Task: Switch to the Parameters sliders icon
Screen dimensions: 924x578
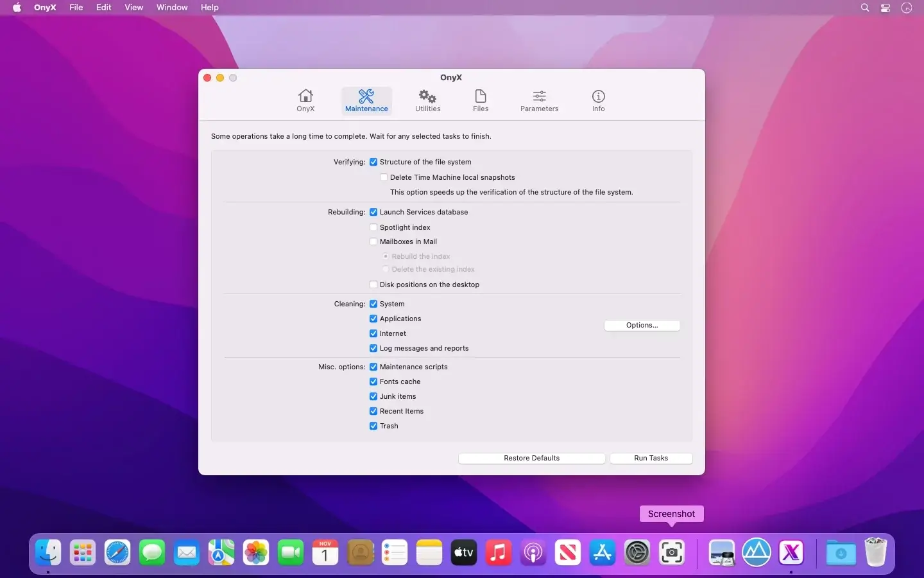Action: pos(539,96)
